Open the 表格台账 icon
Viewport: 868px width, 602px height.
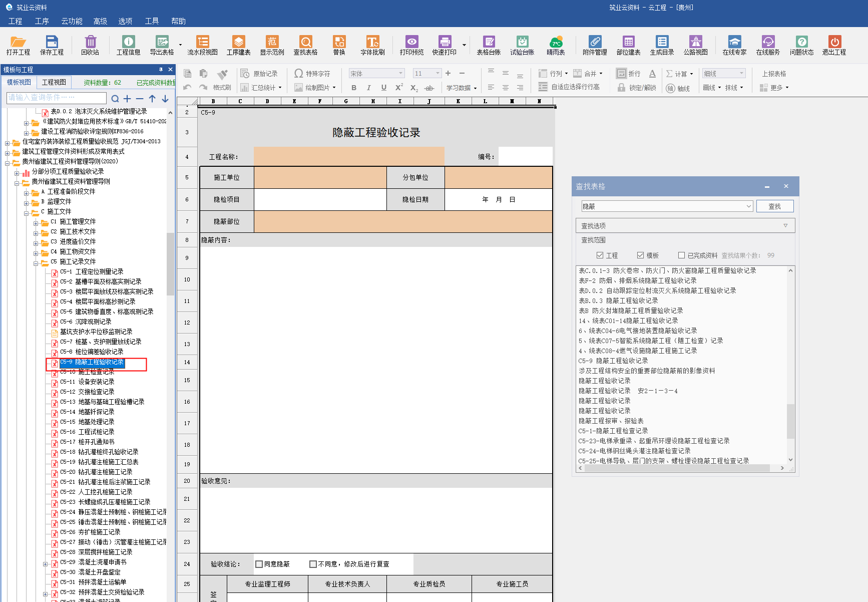489,45
